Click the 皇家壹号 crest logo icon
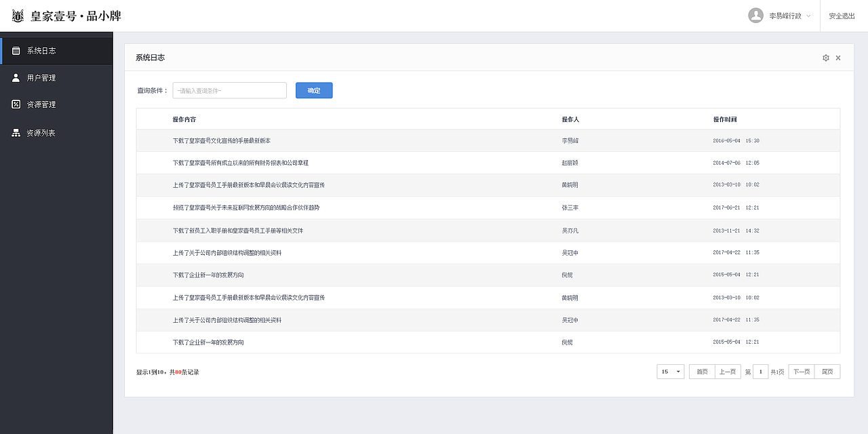The width and height of the screenshot is (868, 434). [x=18, y=16]
